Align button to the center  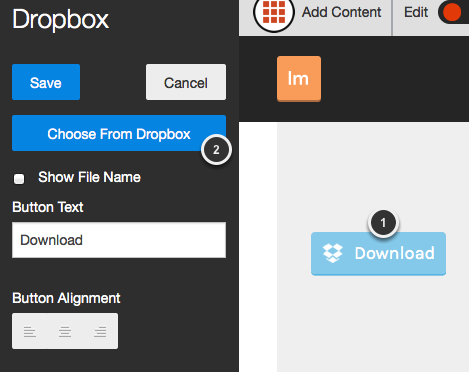click(x=65, y=331)
